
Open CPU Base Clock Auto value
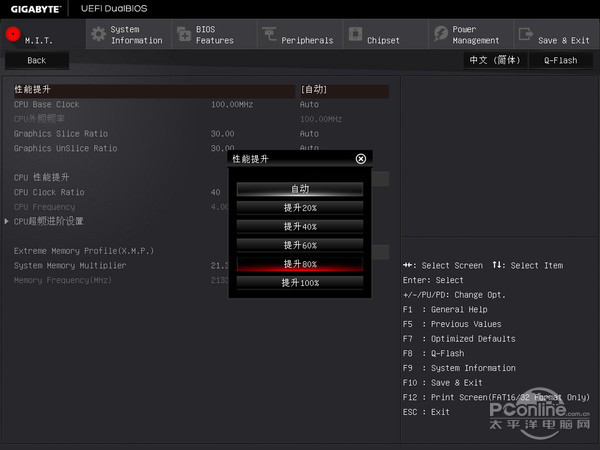click(x=309, y=104)
